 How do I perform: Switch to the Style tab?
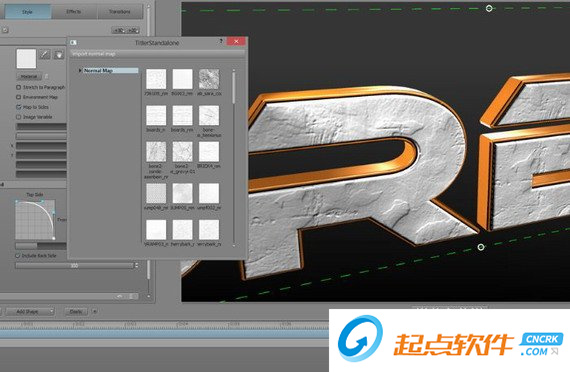point(28,12)
